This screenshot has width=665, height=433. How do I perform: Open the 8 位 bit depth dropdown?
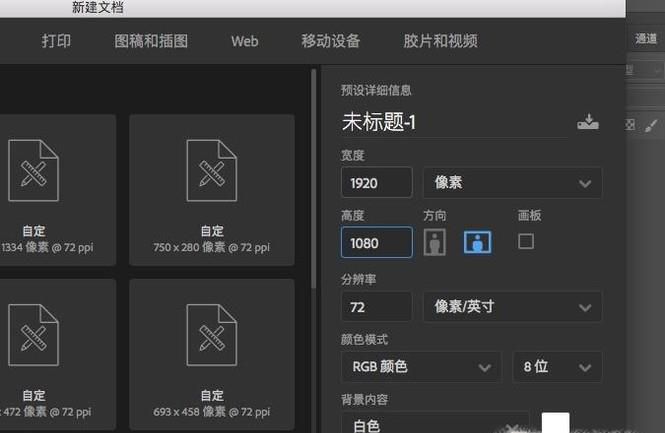tap(557, 367)
